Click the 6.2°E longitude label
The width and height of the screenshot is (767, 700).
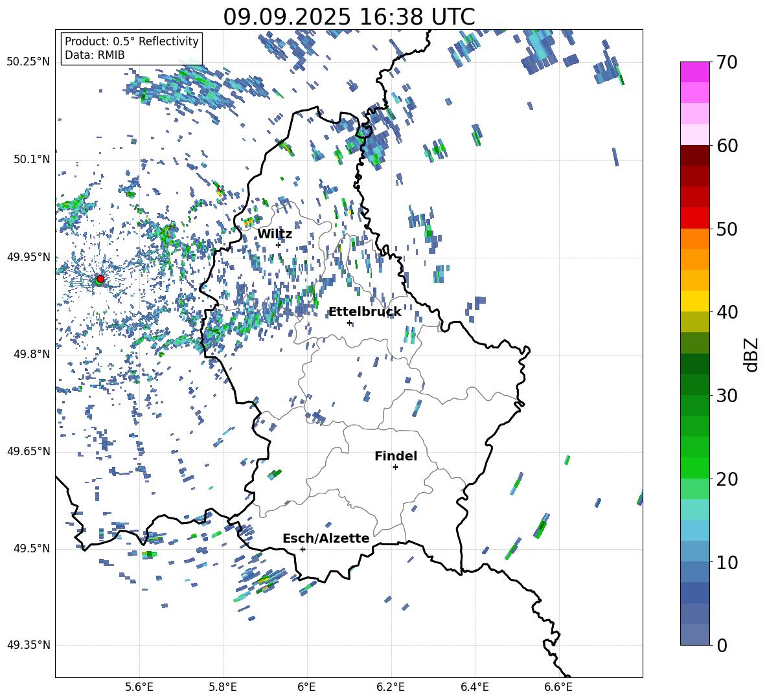coord(391,687)
